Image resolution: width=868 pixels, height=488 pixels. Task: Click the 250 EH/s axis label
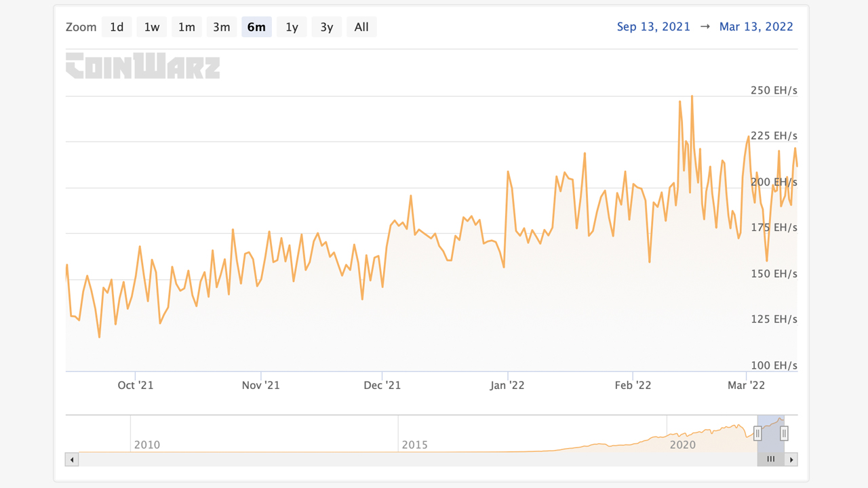tap(774, 90)
